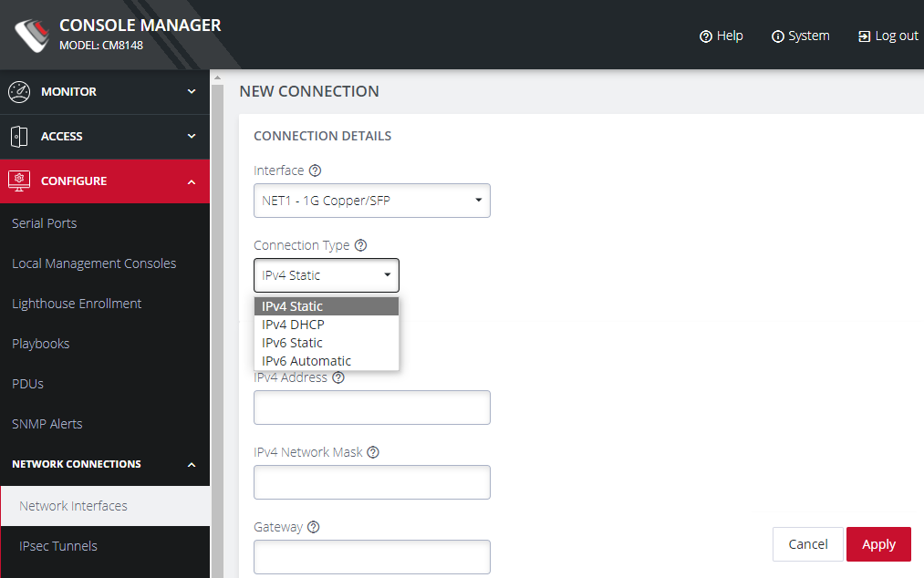This screenshot has width=924, height=578.
Task: Select IPv4 DHCP from the dropdown list
Action: tap(293, 324)
